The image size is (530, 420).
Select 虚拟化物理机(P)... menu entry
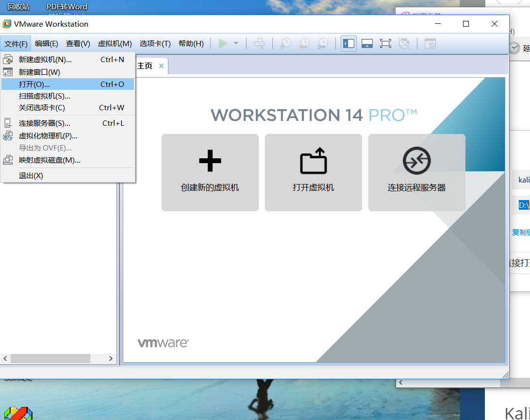point(67,136)
